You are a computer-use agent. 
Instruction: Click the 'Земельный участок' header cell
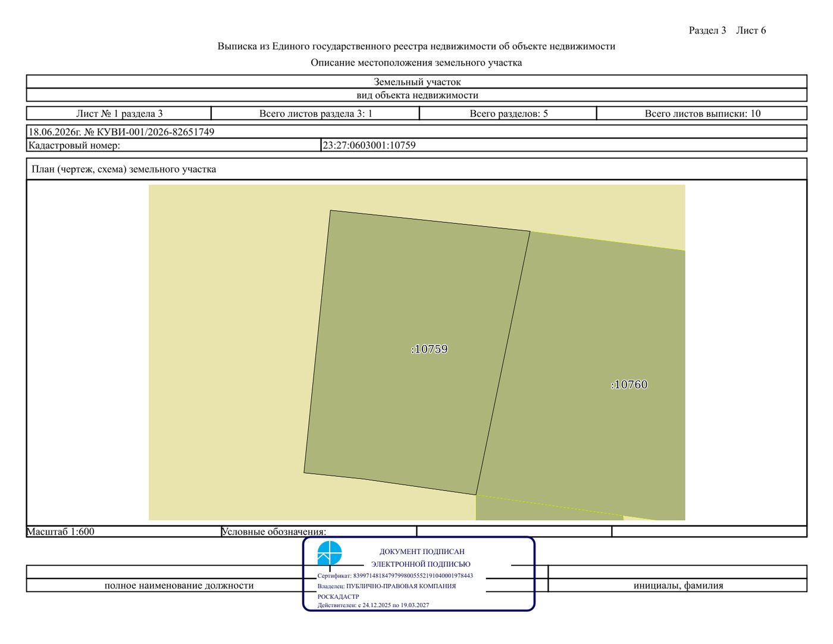416,82
